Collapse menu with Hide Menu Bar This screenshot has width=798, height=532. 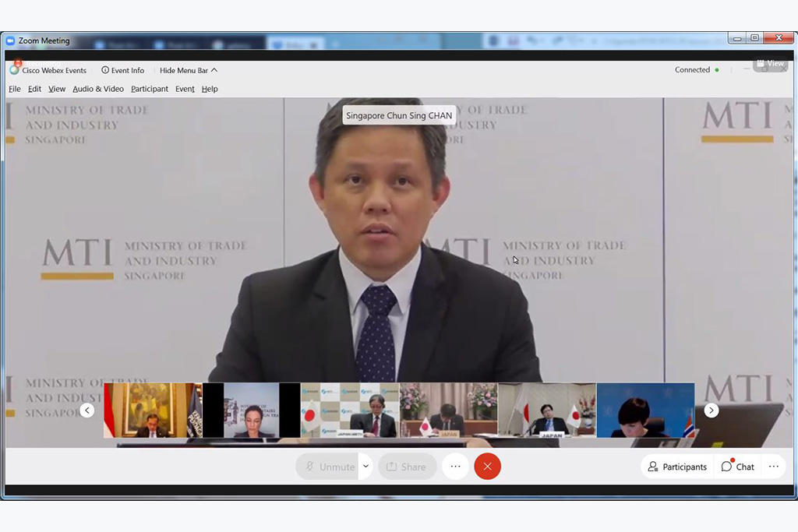click(x=189, y=70)
